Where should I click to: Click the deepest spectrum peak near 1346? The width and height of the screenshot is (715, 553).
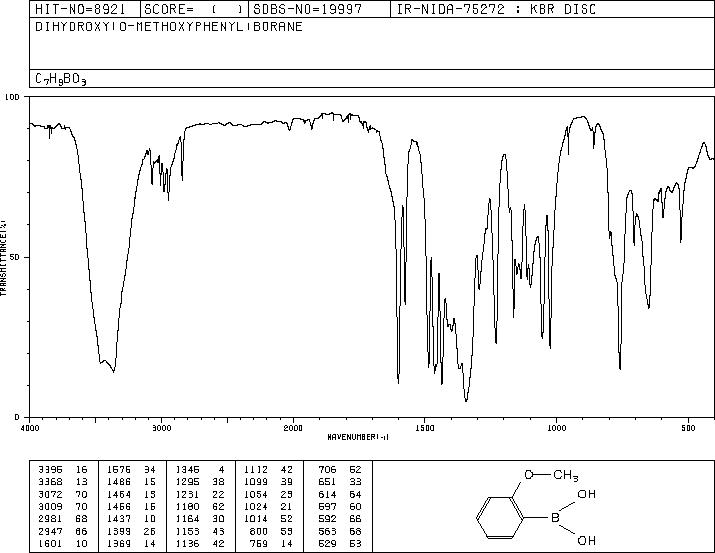click(x=466, y=400)
